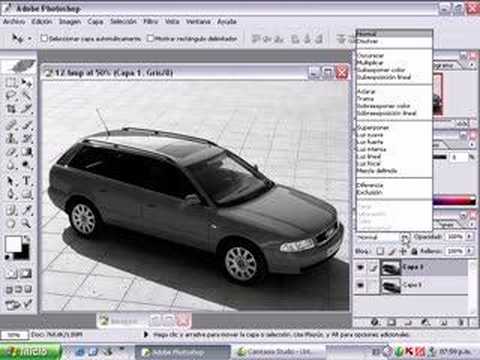The image size is (480, 360).
Task: Select the History Brush tool
Action: 27,138
